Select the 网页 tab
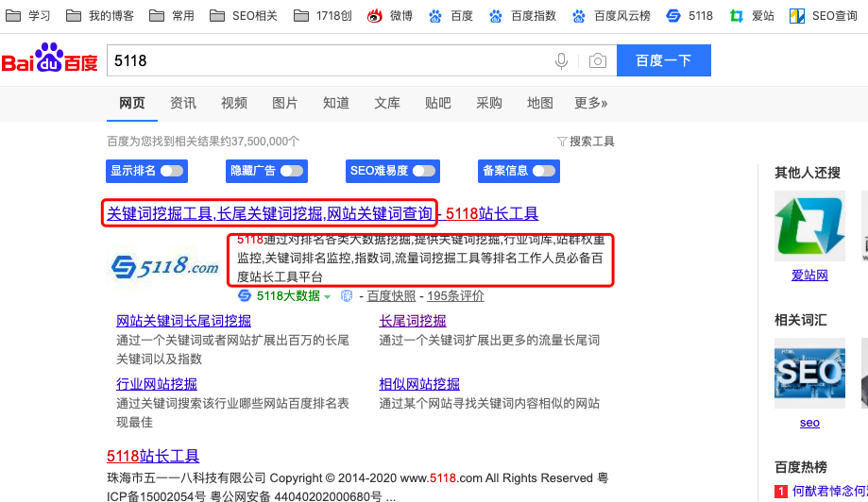The height and width of the screenshot is (502, 868). tap(131, 103)
